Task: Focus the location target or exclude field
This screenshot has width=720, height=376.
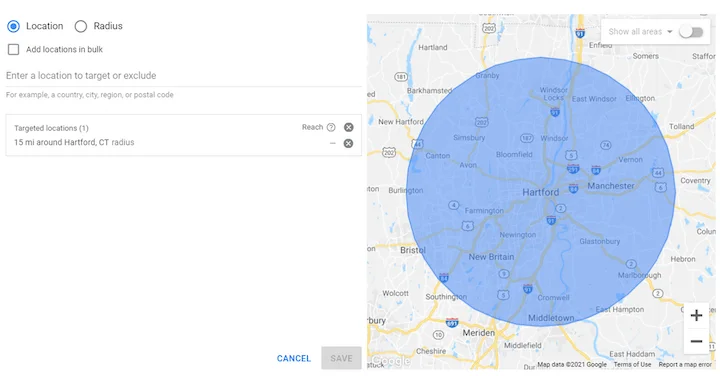Action: coord(184,76)
